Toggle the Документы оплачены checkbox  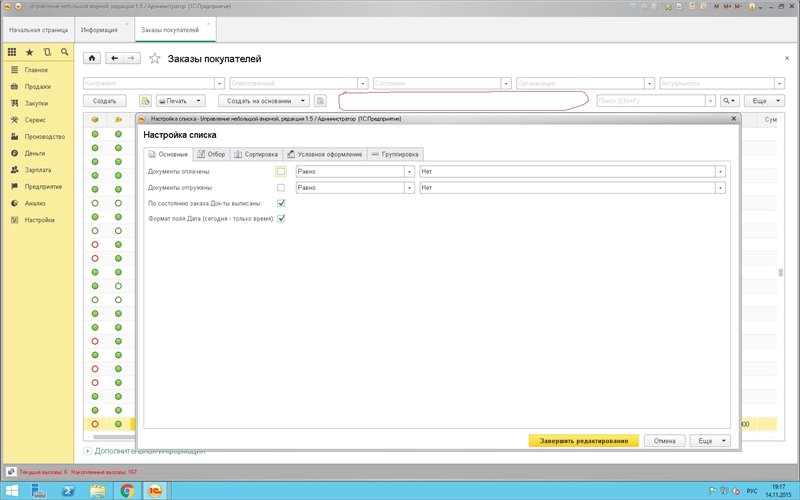coord(281,171)
